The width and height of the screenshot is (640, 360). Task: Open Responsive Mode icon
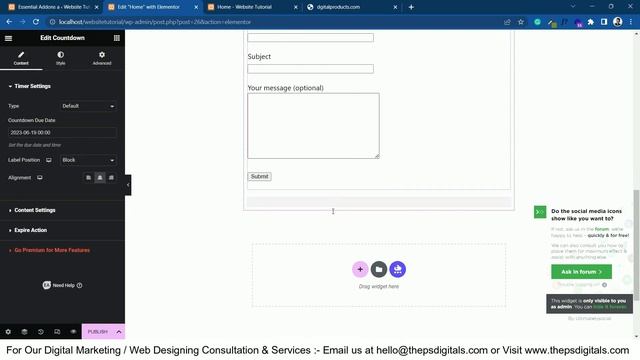(57, 332)
